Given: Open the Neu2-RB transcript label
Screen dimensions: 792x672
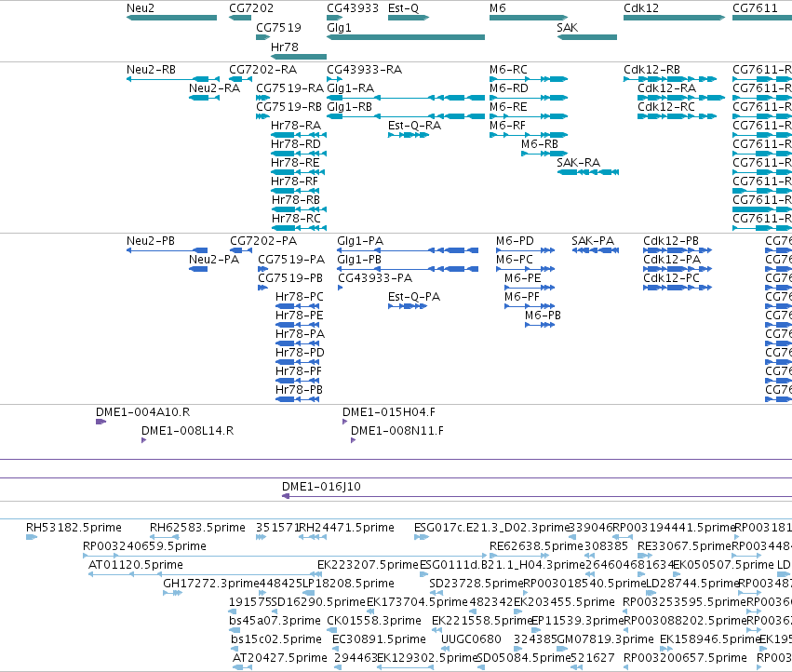Looking at the screenshot, I should pyautogui.click(x=151, y=69).
